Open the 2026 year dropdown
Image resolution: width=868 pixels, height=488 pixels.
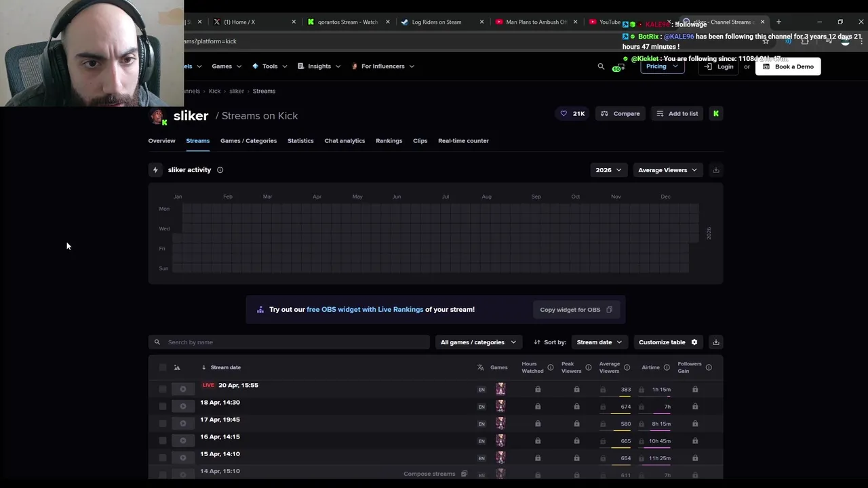[x=608, y=170]
